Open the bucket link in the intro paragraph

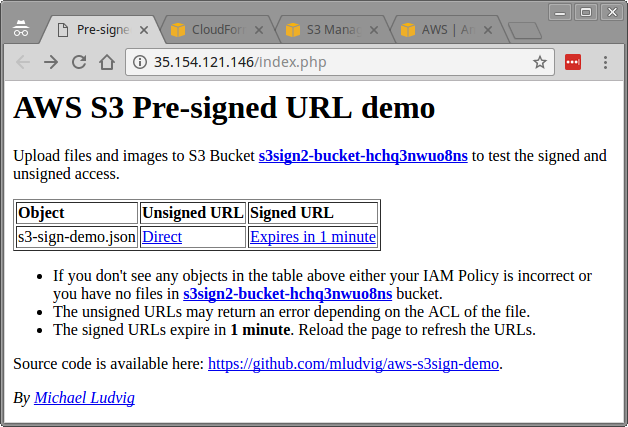click(x=363, y=156)
